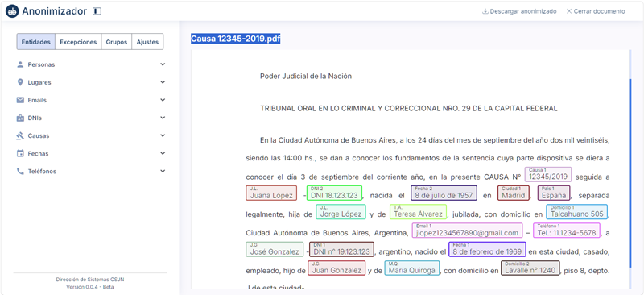Image resolution: width=644 pixels, height=295 pixels.
Task: Click the José Gonzalez entity box
Action: pyautogui.click(x=275, y=249)
